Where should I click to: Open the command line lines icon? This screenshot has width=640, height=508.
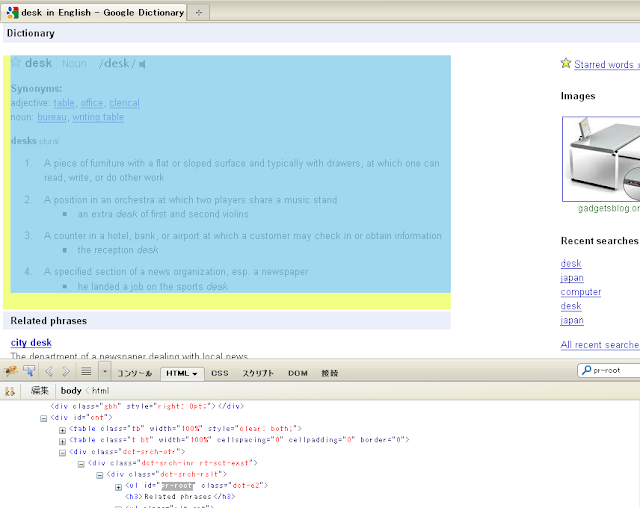click(x=86, y=371)
